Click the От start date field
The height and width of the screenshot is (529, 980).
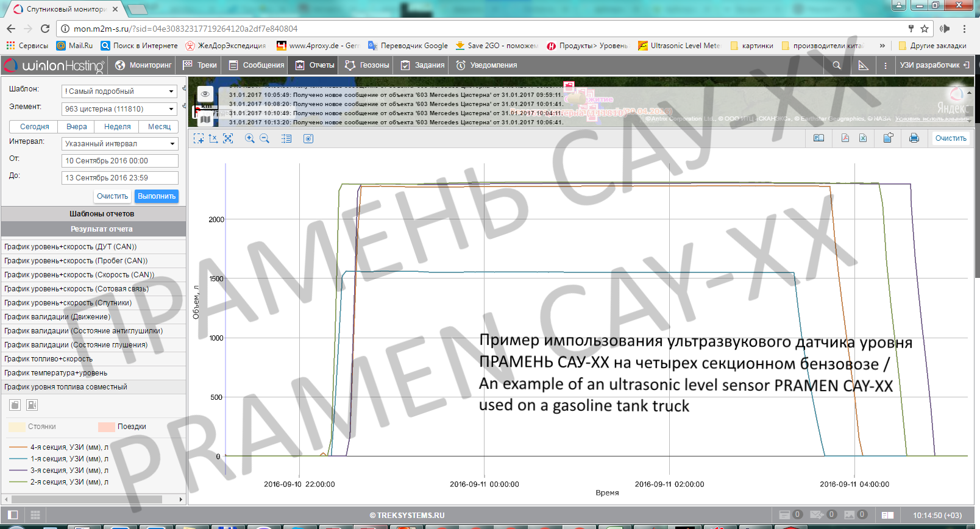pyautogui.click(x=119, y=161)
